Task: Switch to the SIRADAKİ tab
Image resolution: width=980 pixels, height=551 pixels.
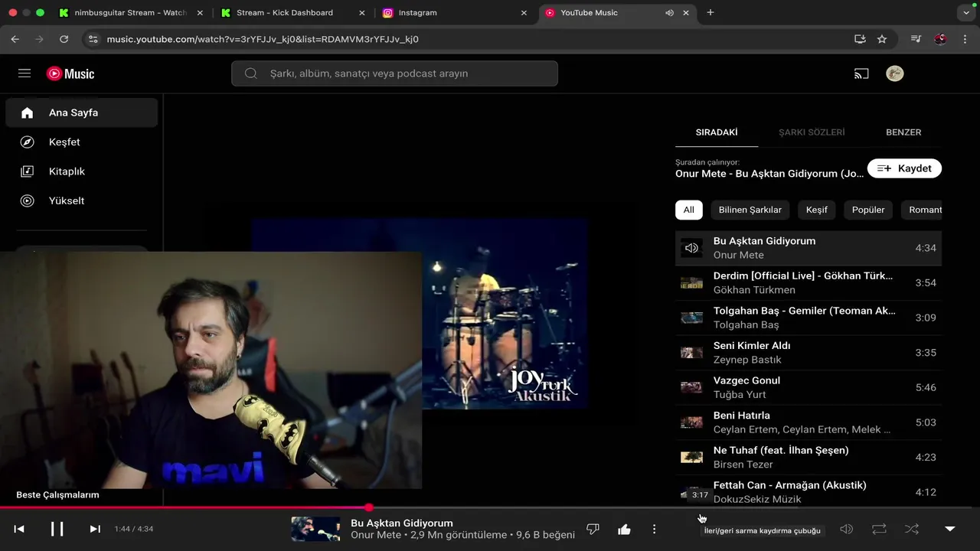Action: 717,132
